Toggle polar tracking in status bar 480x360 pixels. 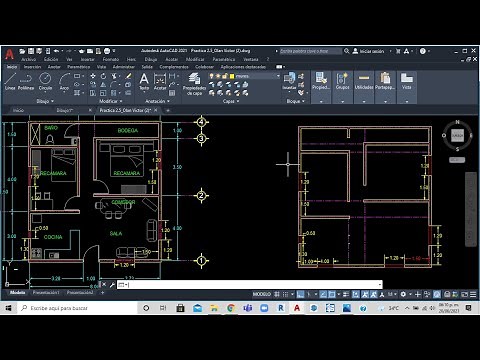pyautogui.click(x=309, y=294)
